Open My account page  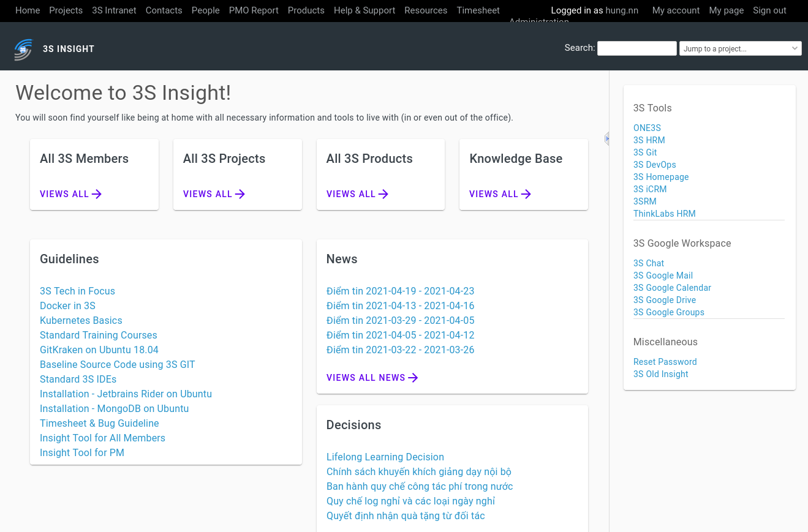(x=676, y=10)
